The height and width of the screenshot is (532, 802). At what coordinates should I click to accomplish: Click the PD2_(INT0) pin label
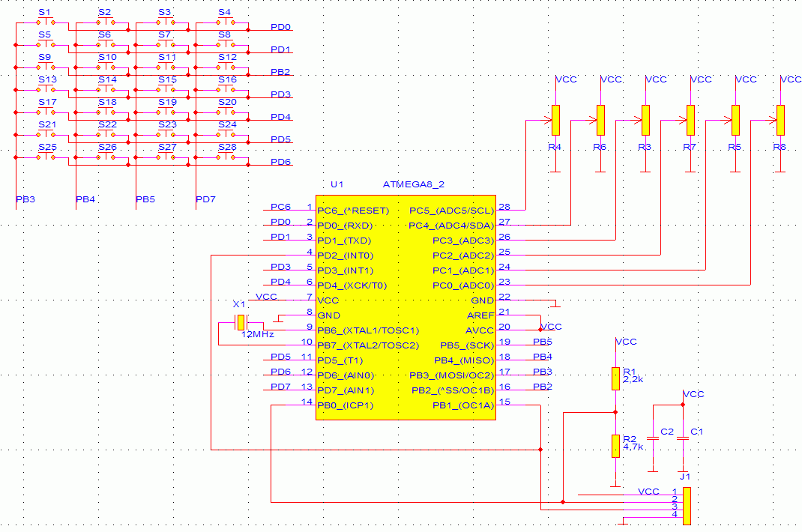click(346, 256)
